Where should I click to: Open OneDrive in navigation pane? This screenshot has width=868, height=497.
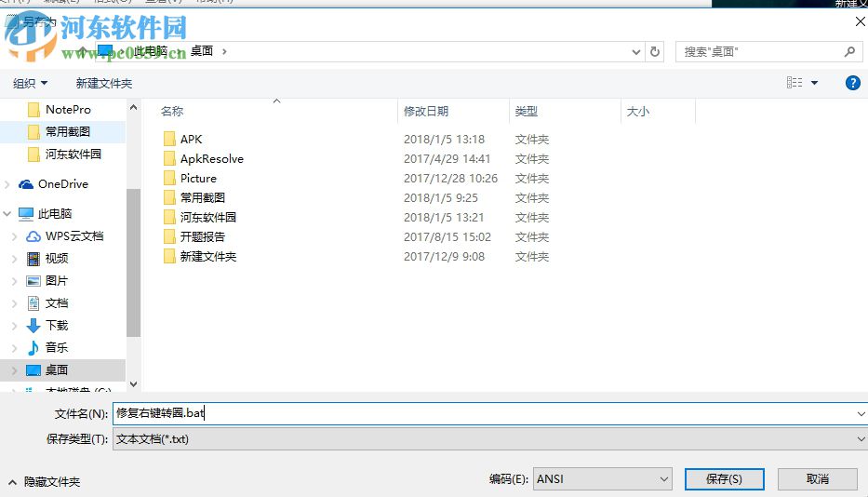pos(63,184)
